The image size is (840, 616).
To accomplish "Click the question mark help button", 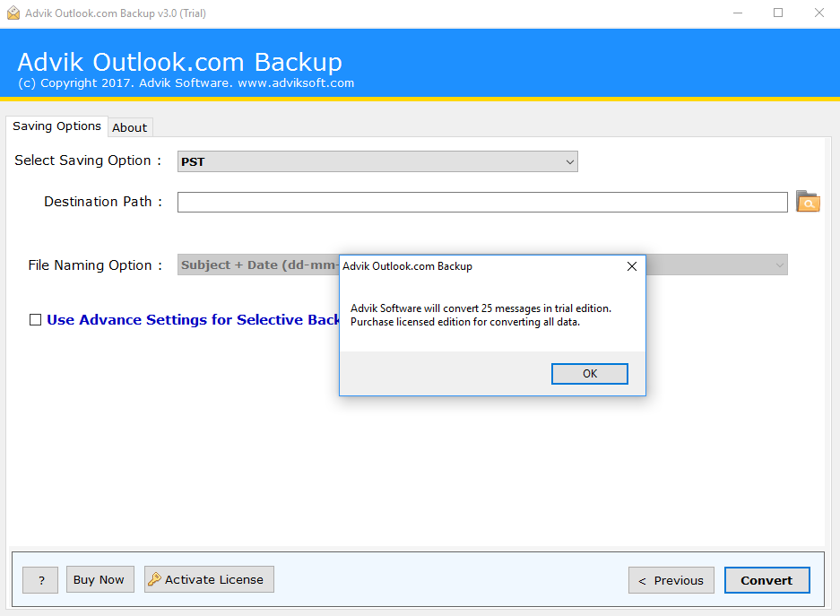I will (40, 580).
